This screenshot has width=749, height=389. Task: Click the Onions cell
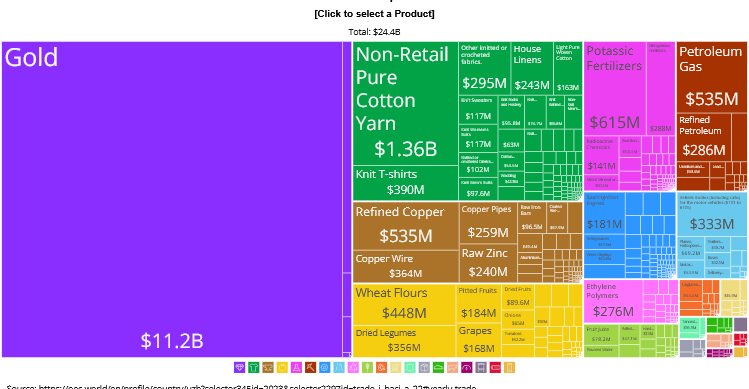[x=518, y=319]
